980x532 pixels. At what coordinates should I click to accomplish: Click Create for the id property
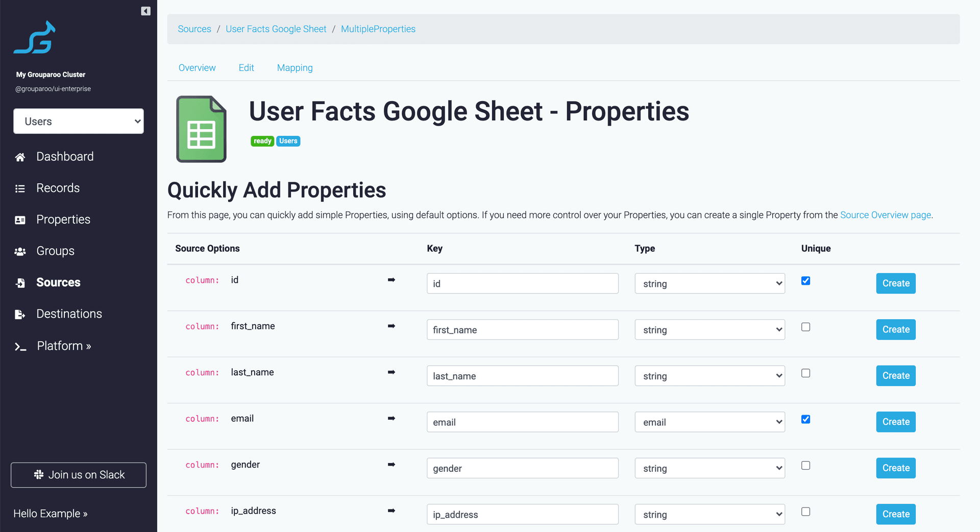896,283
